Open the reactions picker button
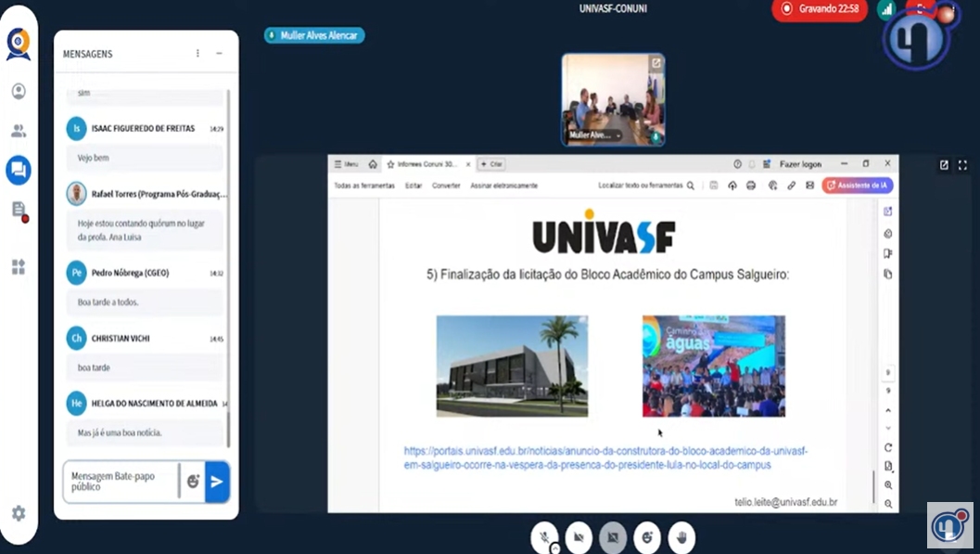 click(648, 536)
